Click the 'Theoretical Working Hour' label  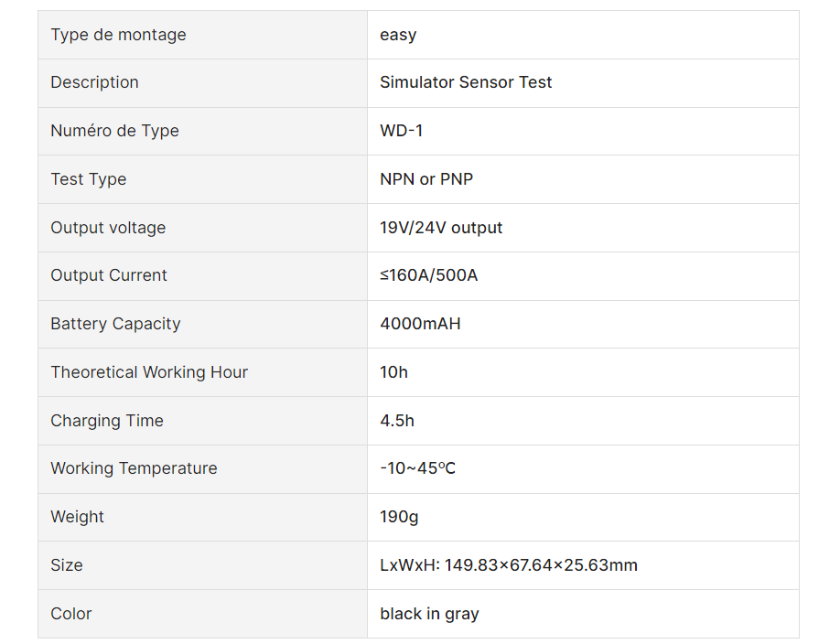149,372
